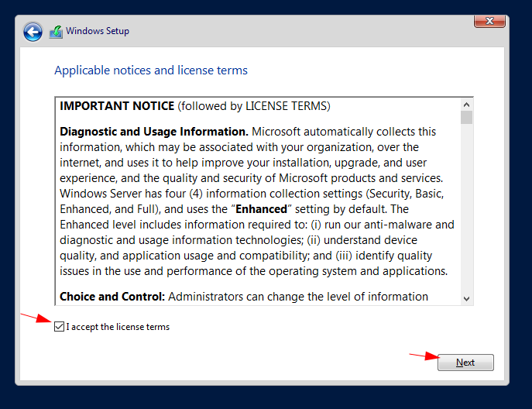Click the license text scrollbar up arrow
This screenshot has width=532, height=409.
click(x=466, y=105)
